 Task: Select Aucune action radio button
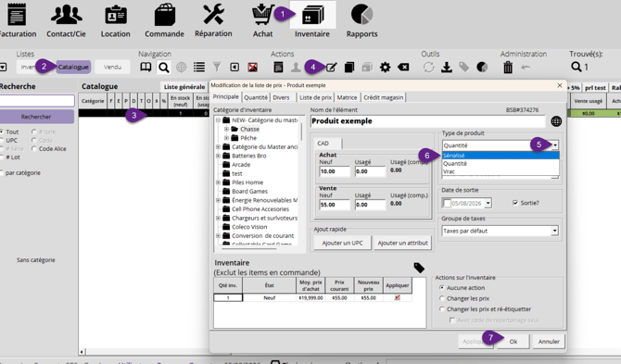click(x=442, y=288)
